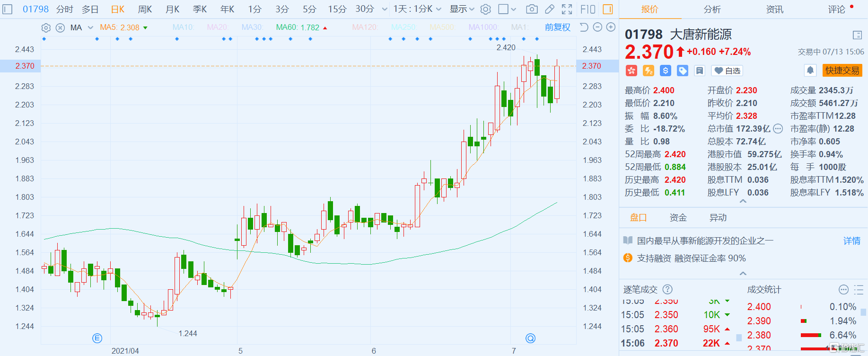868x356 pixels.
Task: Click the blue dollar sign icon
Action: click(x=666, y=71)
